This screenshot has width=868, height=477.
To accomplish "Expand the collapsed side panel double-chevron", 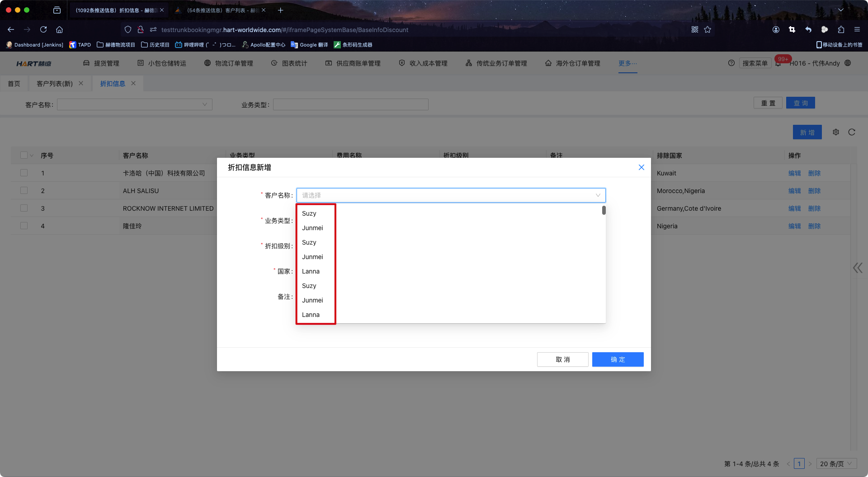I will click(857, 268).
